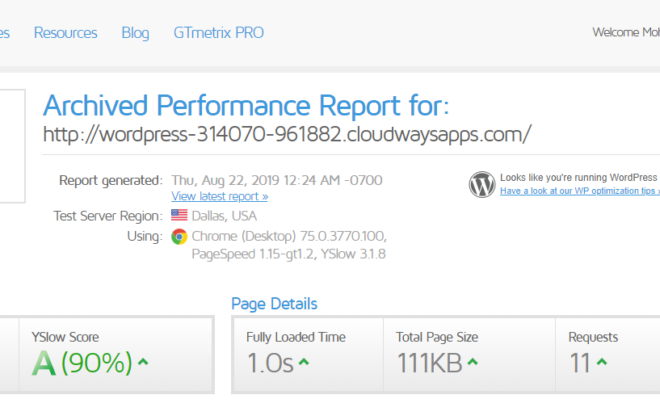Click the Report generated label
This screenshot has width=660, height=420.
(111, 180)
